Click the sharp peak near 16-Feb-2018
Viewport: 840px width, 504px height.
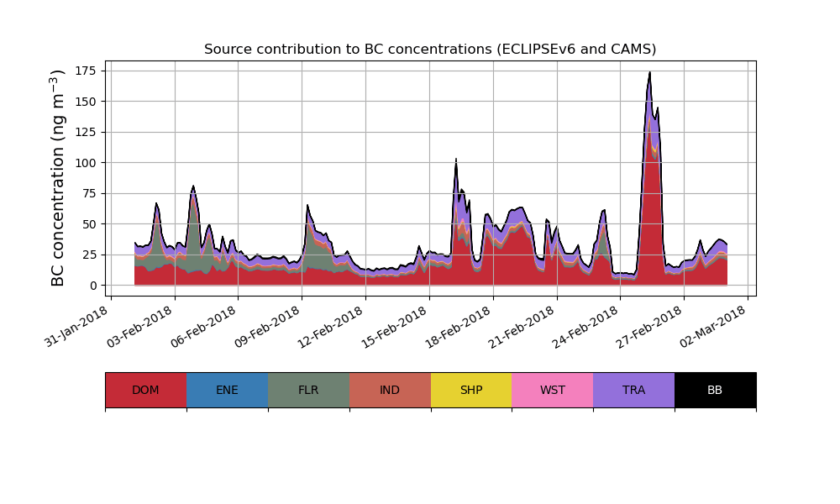(456, 160)
